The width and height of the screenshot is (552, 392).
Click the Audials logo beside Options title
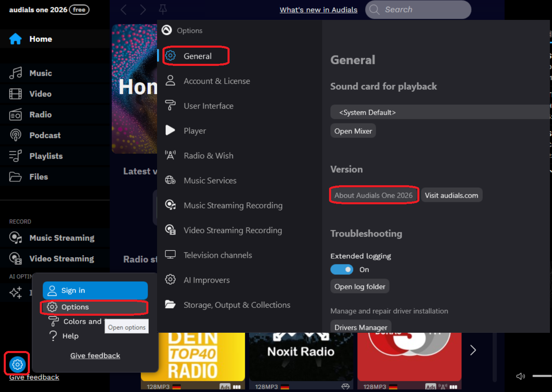[x=167, y=30]
